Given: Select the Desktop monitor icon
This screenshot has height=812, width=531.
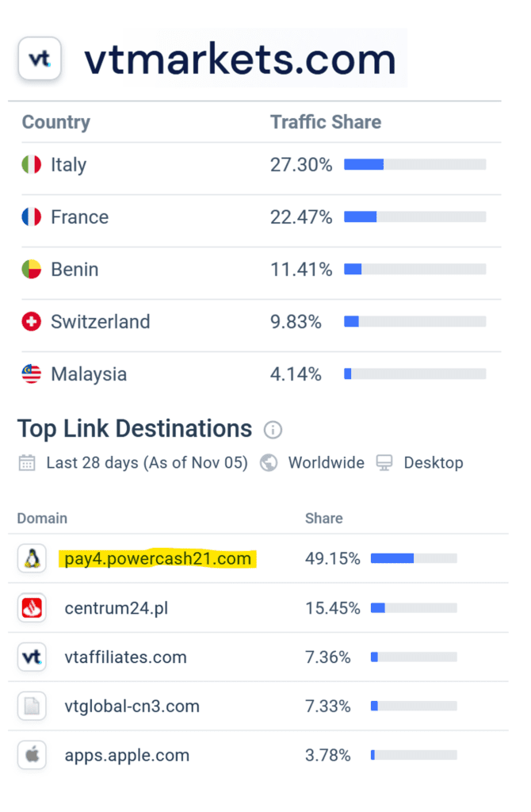Looking at the screenshot, I should [x=384, y=462].
